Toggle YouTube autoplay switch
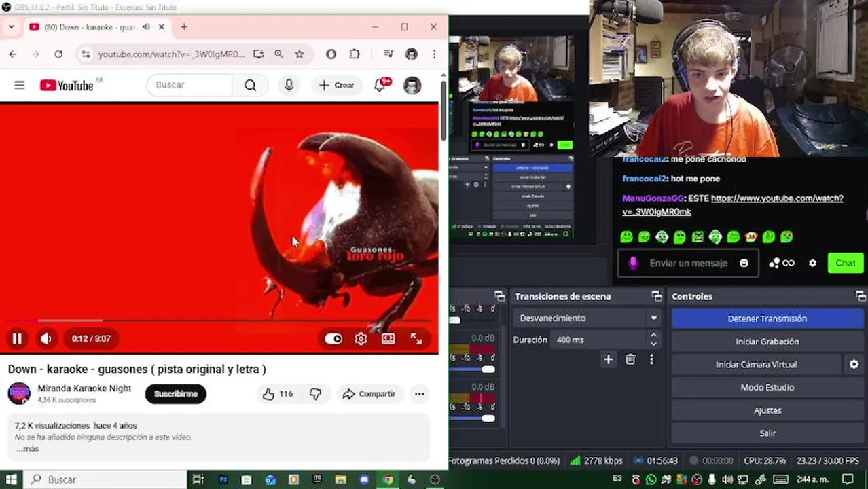Image resolution: width=868 pixels, height=489 pixels. [x=333, y=338]
